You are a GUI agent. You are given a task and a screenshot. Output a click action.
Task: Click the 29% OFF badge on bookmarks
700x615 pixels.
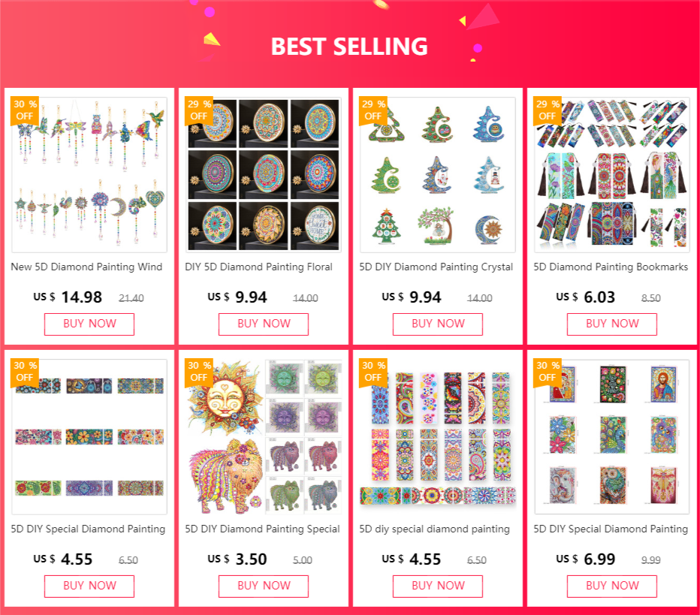pyautogui.click(x=548, y=110)
